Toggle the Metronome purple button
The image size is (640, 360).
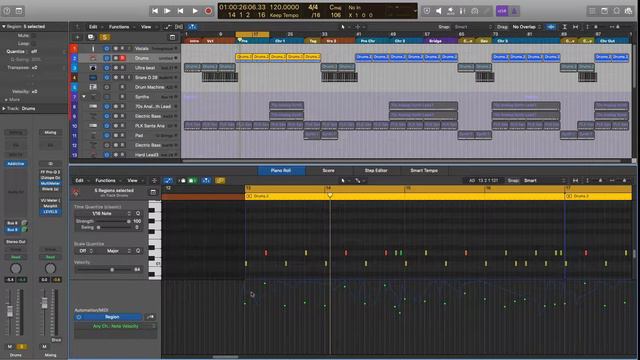coord(514,11)
